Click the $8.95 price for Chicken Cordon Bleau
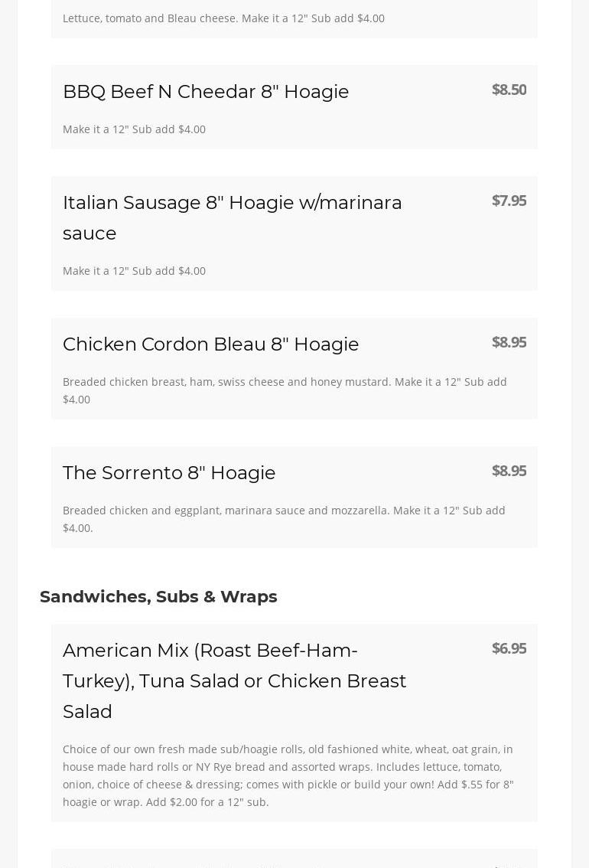589x868 pixels. tap(509, 342)
